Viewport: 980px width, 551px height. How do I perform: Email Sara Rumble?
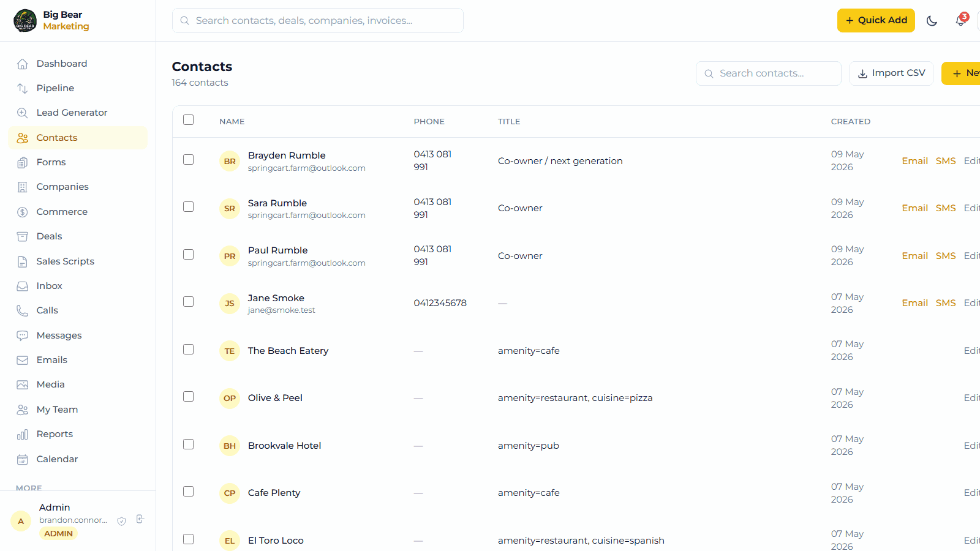[x=914, y=208]
